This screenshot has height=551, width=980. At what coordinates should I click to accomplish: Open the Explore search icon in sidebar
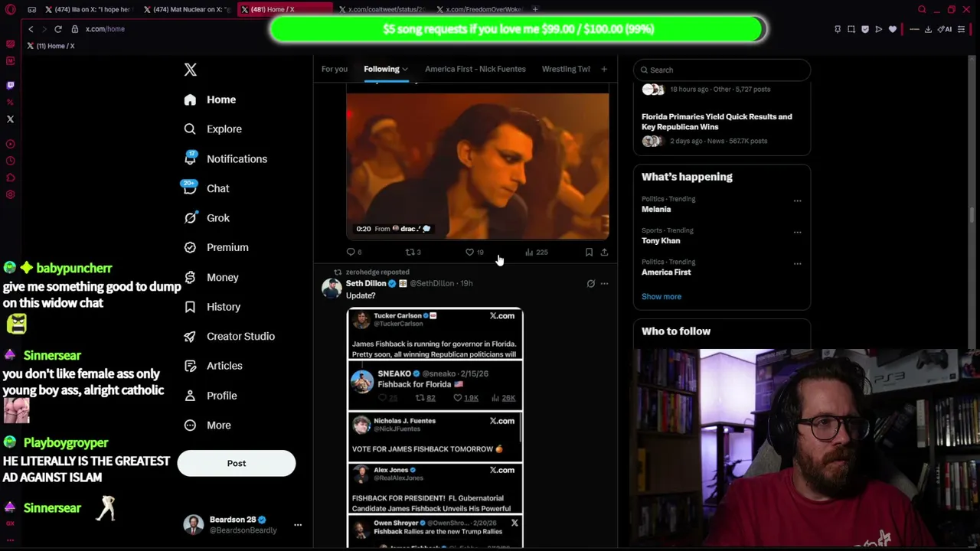tap(190, 129)
